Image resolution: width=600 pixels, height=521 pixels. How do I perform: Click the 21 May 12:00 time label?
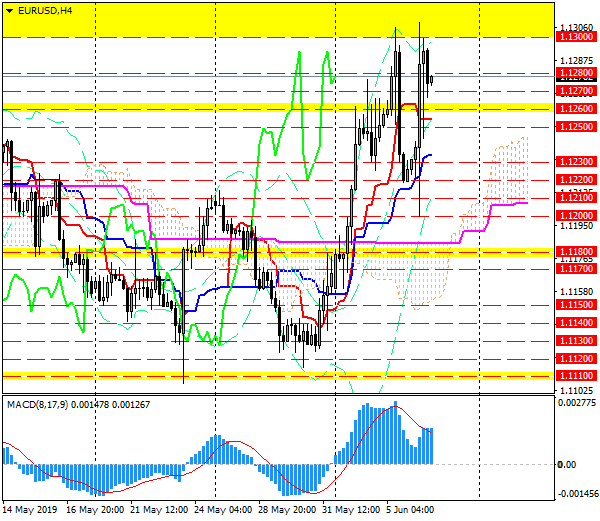point(157,510)
